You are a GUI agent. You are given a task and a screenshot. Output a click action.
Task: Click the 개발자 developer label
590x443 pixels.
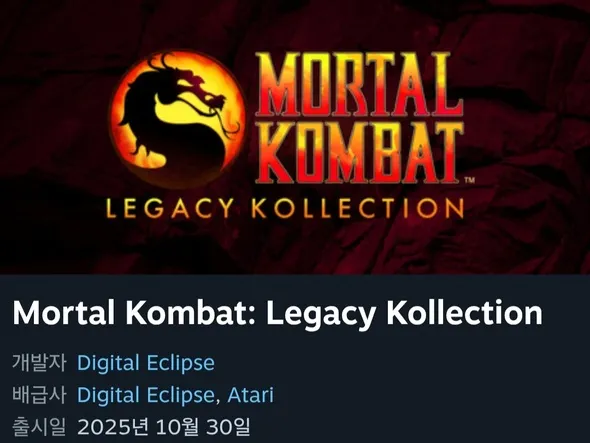(39, 362)
